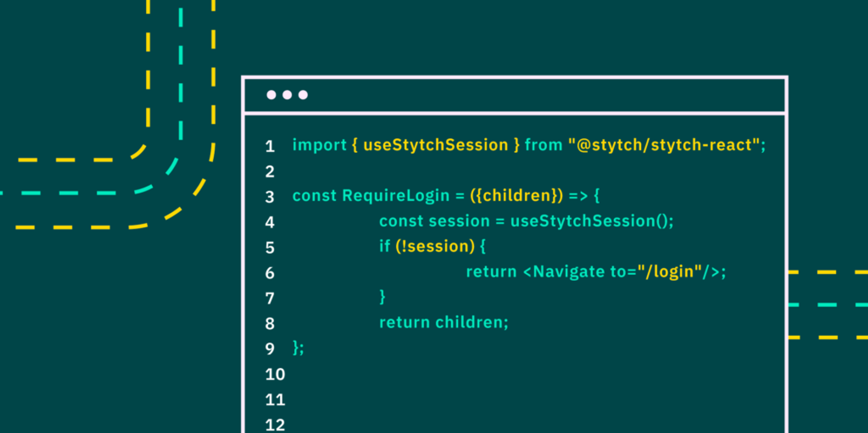Click the third white window dot
This screenshot has width=868, height=433.
303,95
